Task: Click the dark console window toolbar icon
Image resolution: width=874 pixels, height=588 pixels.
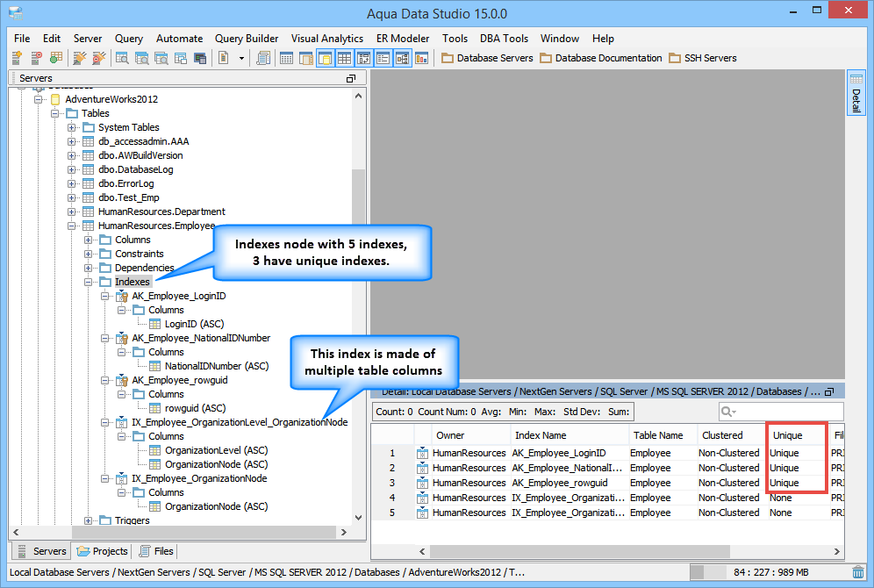Action: [200, 58]
